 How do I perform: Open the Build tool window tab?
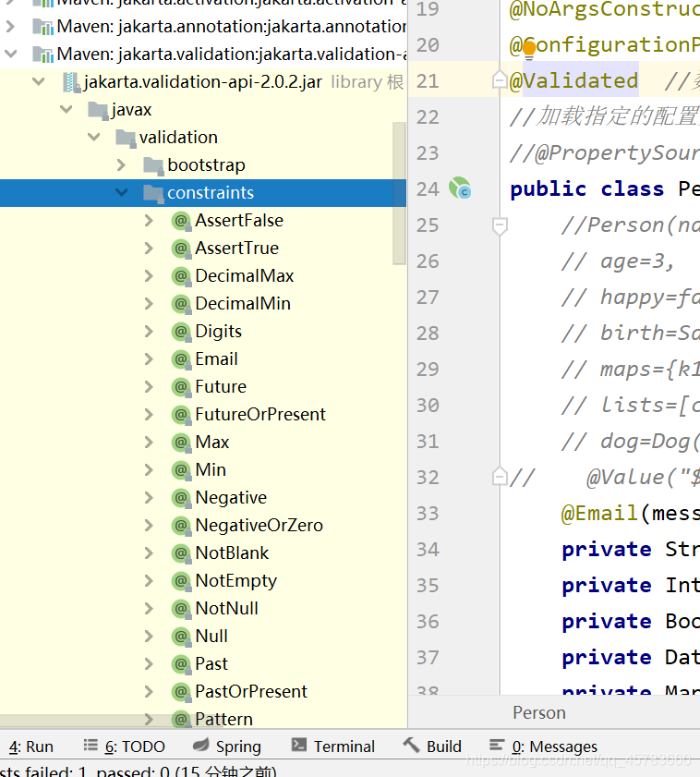tap(432, 747)
